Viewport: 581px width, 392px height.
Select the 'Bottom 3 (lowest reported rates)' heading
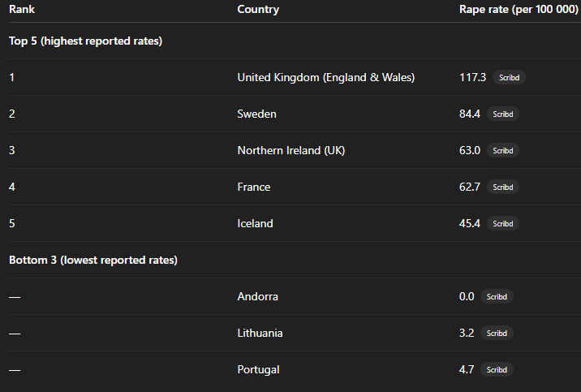[x=93, y=260]
